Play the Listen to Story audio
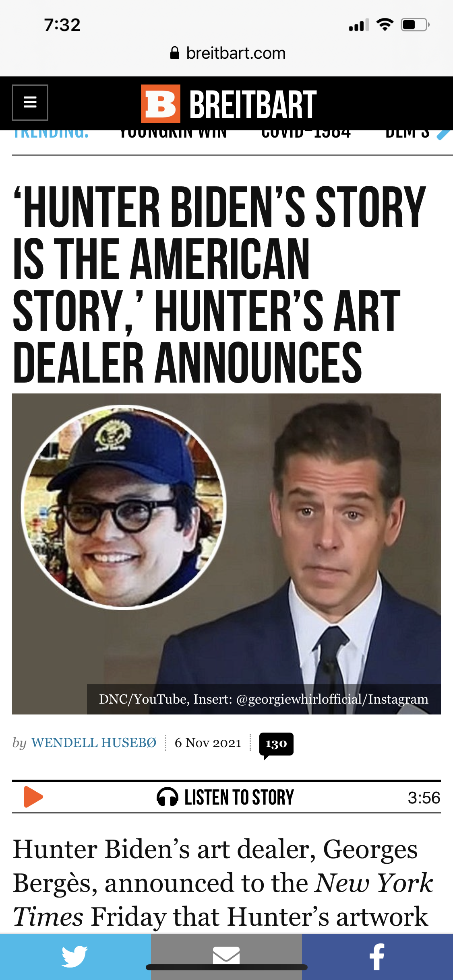The width and height of the screenshot is (453, 980). tap(33, 797)
